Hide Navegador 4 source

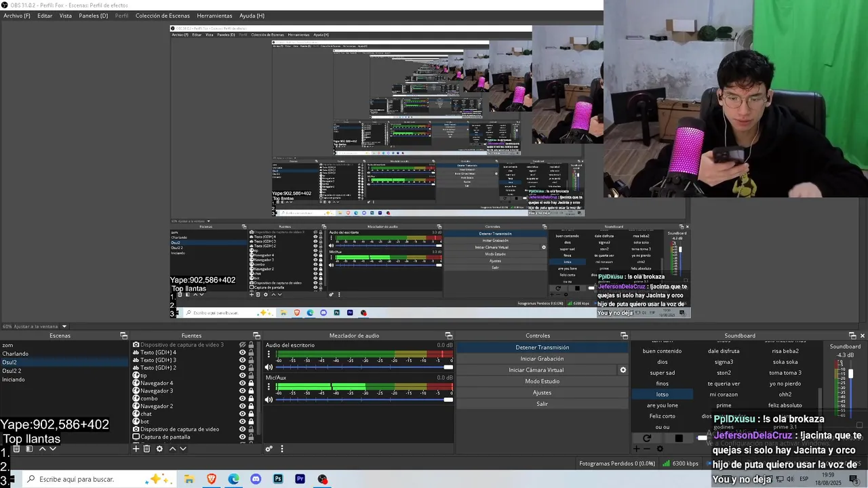(242, 383)
